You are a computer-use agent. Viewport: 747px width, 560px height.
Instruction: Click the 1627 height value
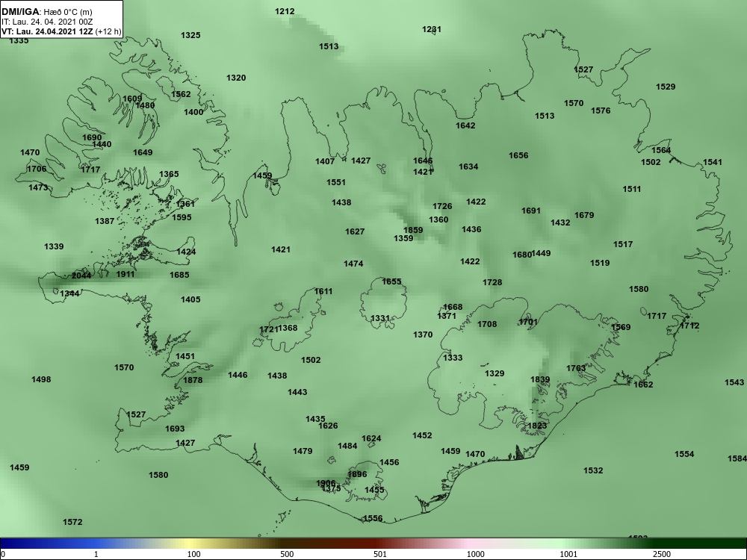coord(355,232)
